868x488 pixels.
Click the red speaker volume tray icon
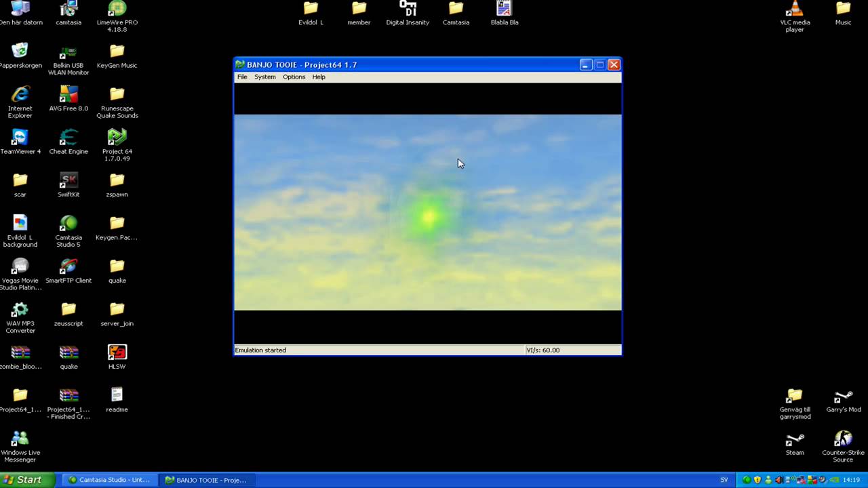tap(779, 480)
